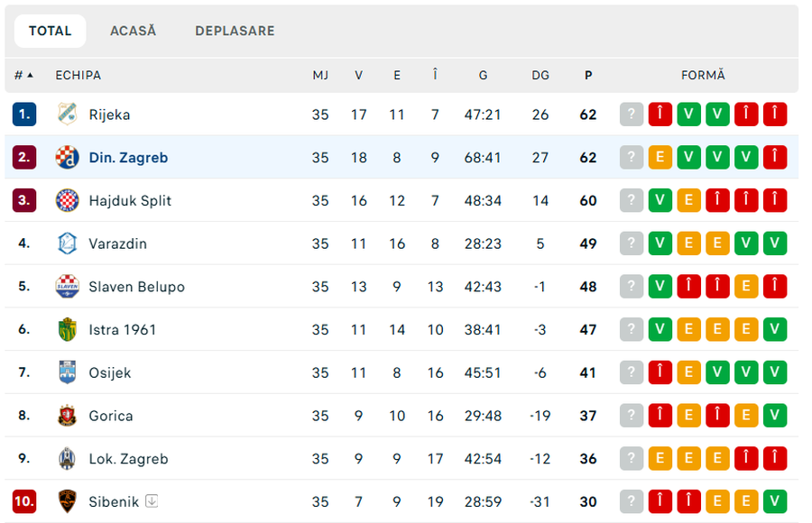The height and width of the screenshot is (523, 812).
Task: Click the Lok. Zagreb club logo
Action: pos(68,458)
